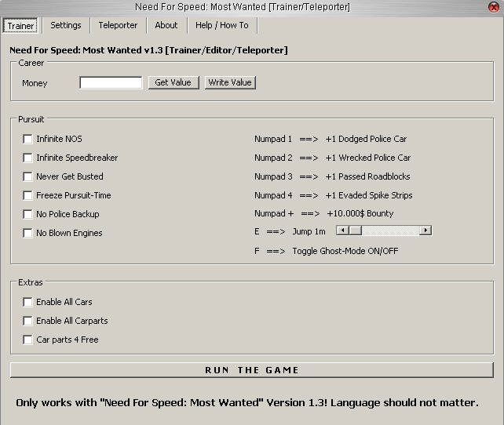Open the About tab
The width and height of the screenshot is (504, 425).
(166, 25)
